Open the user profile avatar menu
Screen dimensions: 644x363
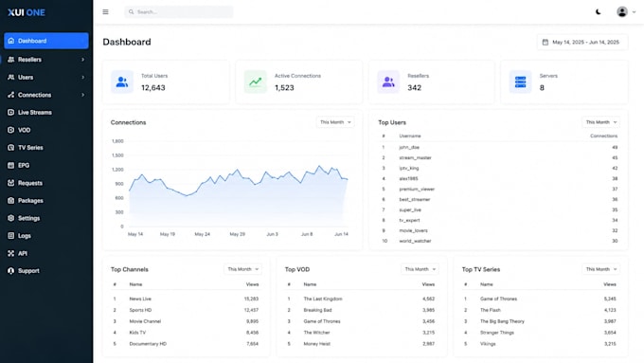coord(622,12)
